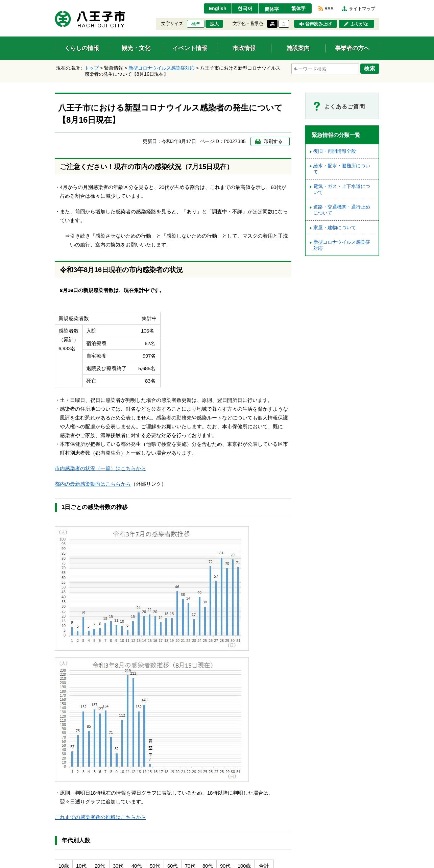Open 復旧・再開情報全般 sidebar link
This screenshot has height=868, width=434.
click(334, 151)
